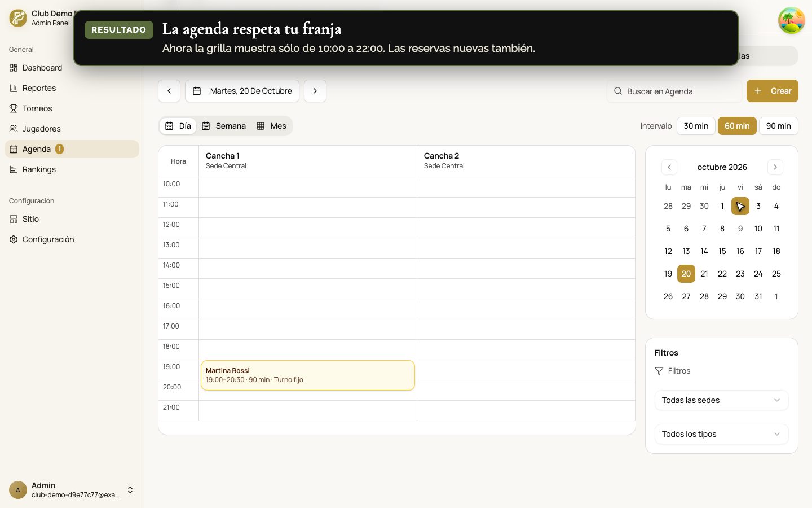Select Agenda in the sidebar

72,149
